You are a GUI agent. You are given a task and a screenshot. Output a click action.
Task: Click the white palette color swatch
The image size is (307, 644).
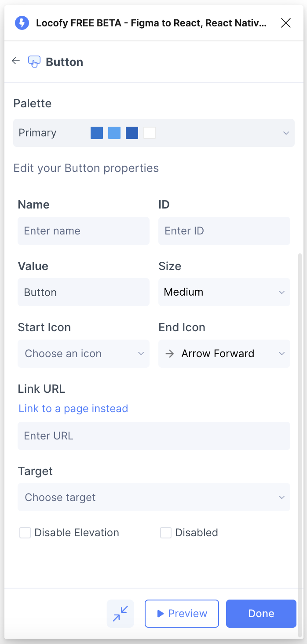click(x=150, y=133)
